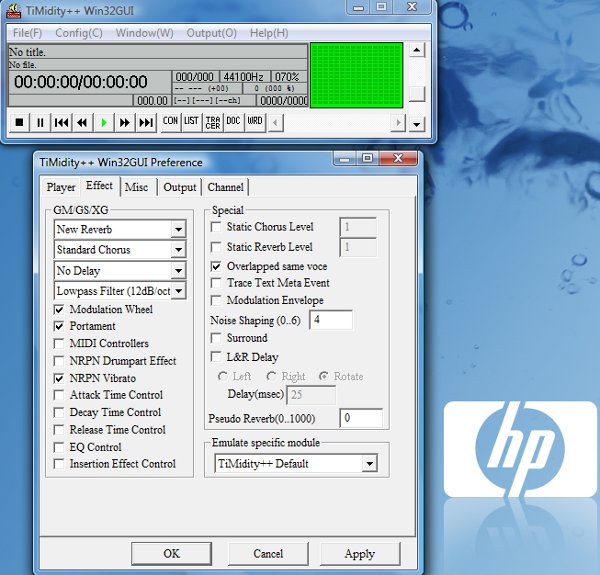Enable the Surround checkbox

pos(216,338)
